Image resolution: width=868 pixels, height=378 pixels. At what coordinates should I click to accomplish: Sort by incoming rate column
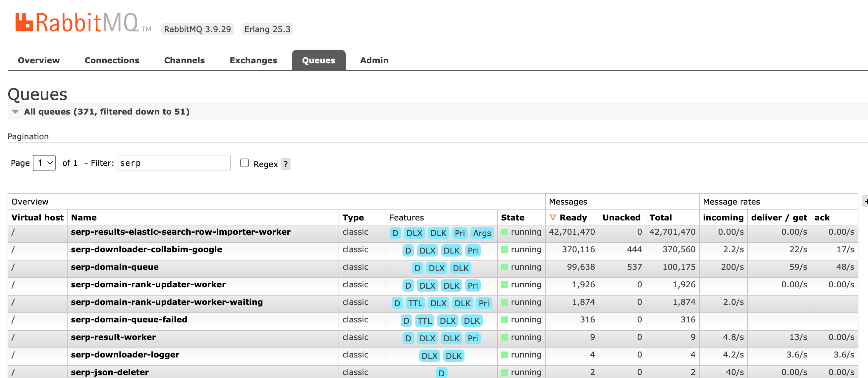tap(723, 217)
